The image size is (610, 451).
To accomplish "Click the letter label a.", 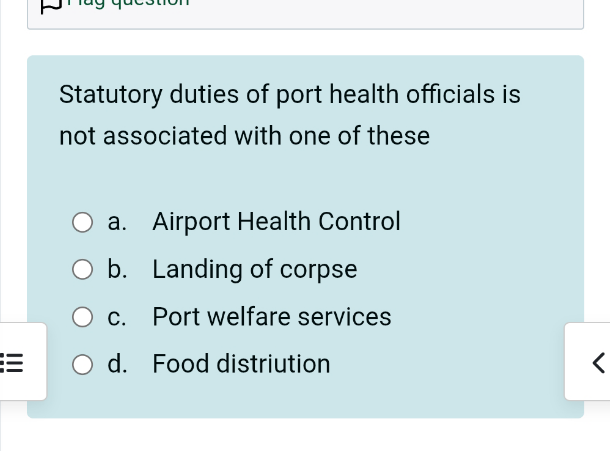I will coord(117,222).
